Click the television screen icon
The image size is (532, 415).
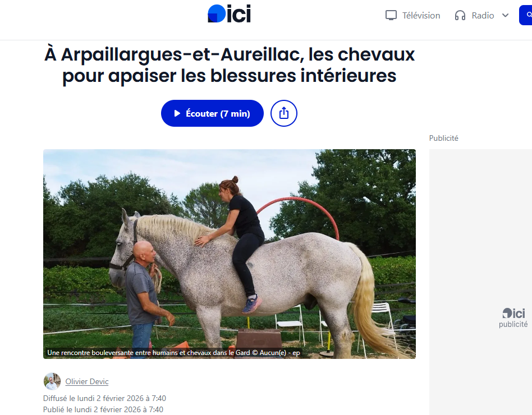pyautogui.click(x=391, y=15)
